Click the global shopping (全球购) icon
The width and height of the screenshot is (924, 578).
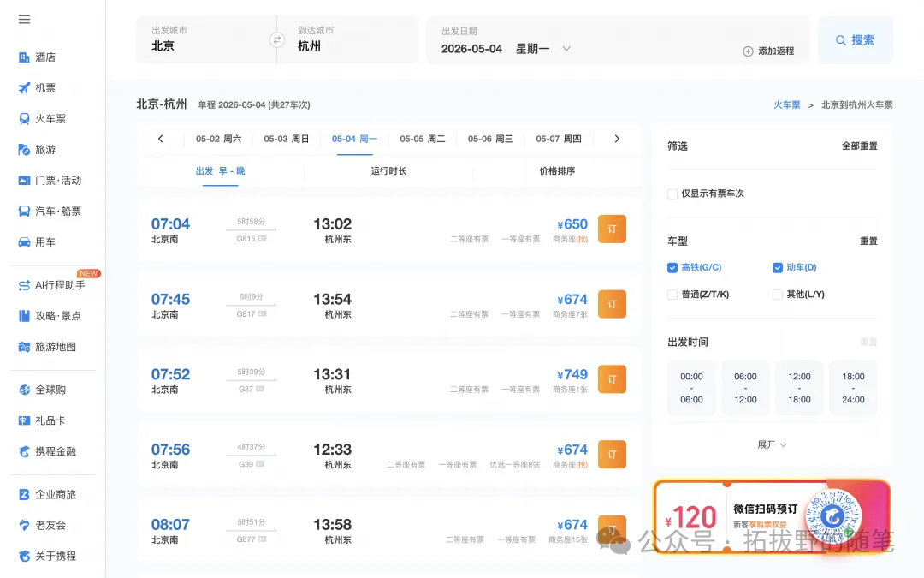click(24, 390)
